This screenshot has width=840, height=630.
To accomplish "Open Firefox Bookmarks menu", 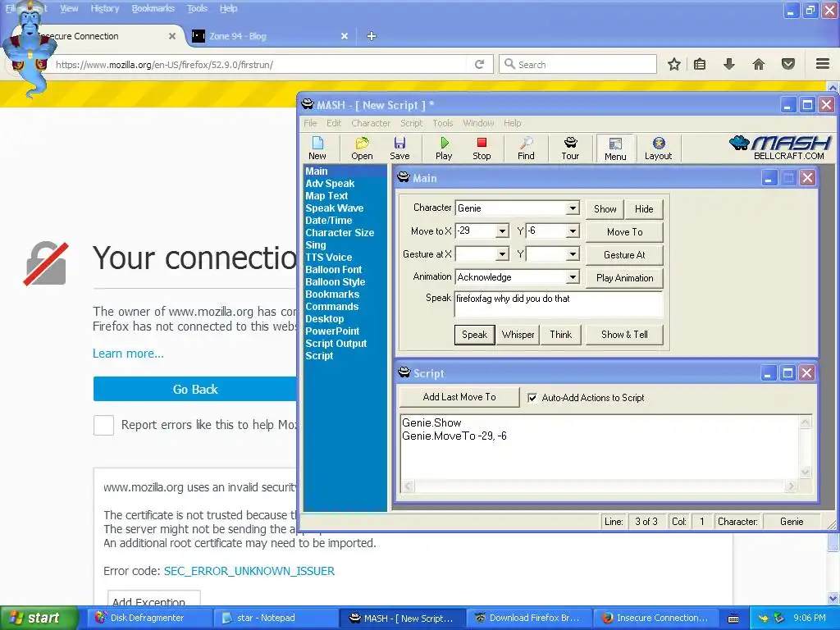I will [x=153, y=8].
